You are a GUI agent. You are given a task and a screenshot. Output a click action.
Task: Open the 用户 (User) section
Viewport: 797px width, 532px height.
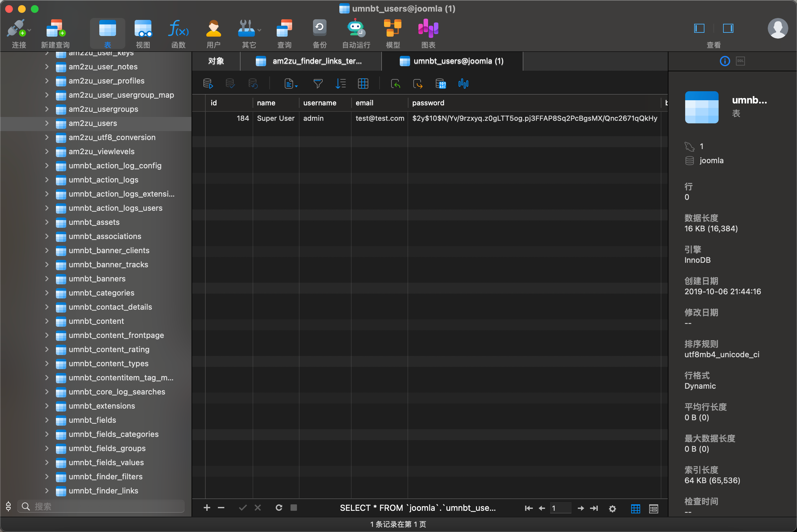pos(213,34)
